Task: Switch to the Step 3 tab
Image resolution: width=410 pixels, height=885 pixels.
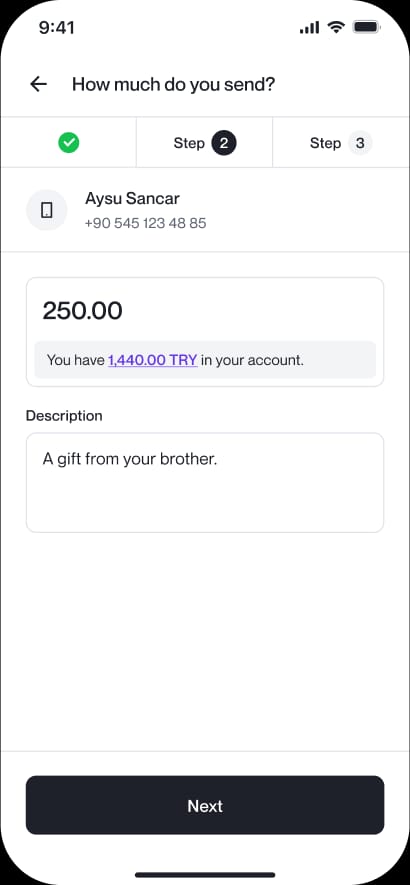Action: pos(341,143)
